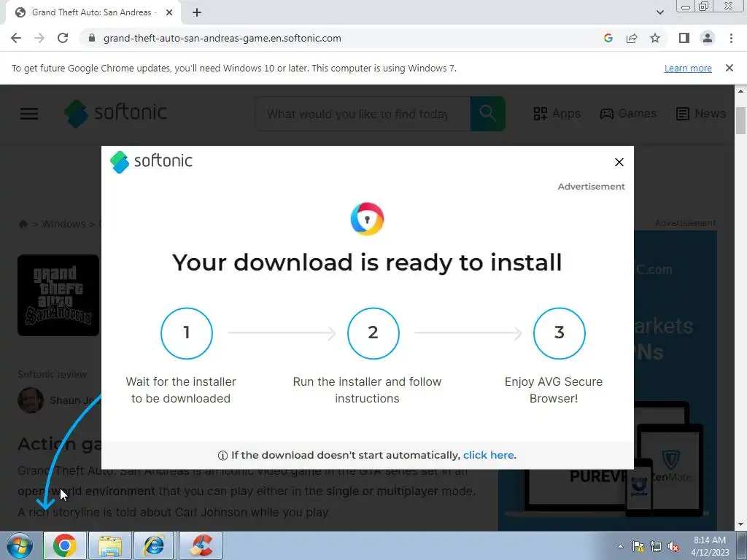The height and width of the screenshot is (560, 747).
Task: Open the Chrome three-dot menu
Action: click(x=731, y=38)
